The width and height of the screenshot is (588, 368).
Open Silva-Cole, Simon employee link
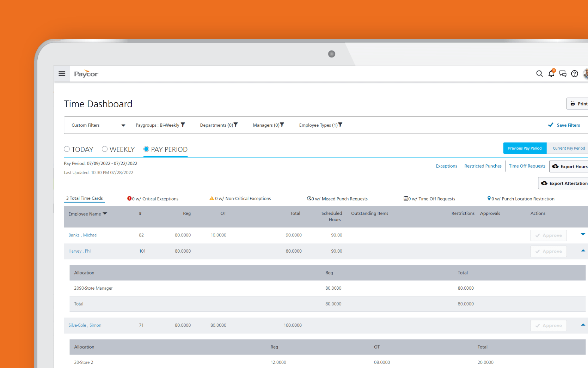click(85, 325)
